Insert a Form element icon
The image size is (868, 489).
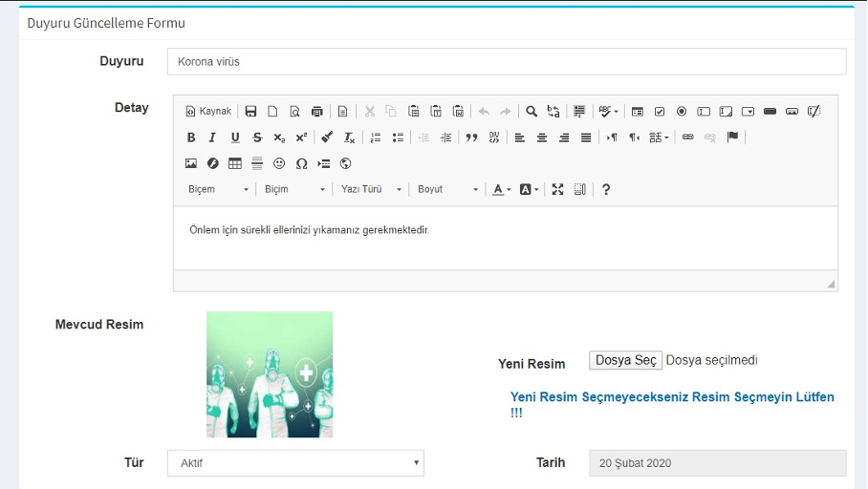click(x=638, y=111)
